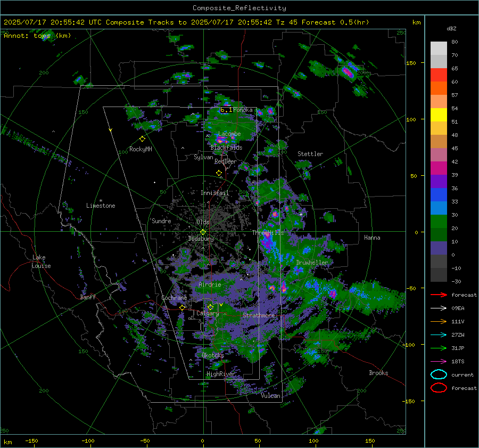This screenshot has height=448, width=479.
Task: Click the Lacombe city label
Action: click(229, 134)
